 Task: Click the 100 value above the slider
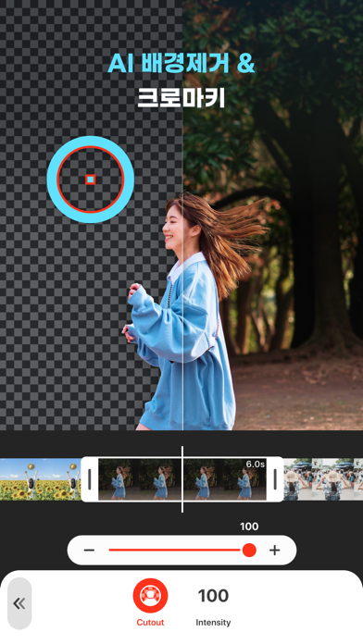click(x=249, y=526)
